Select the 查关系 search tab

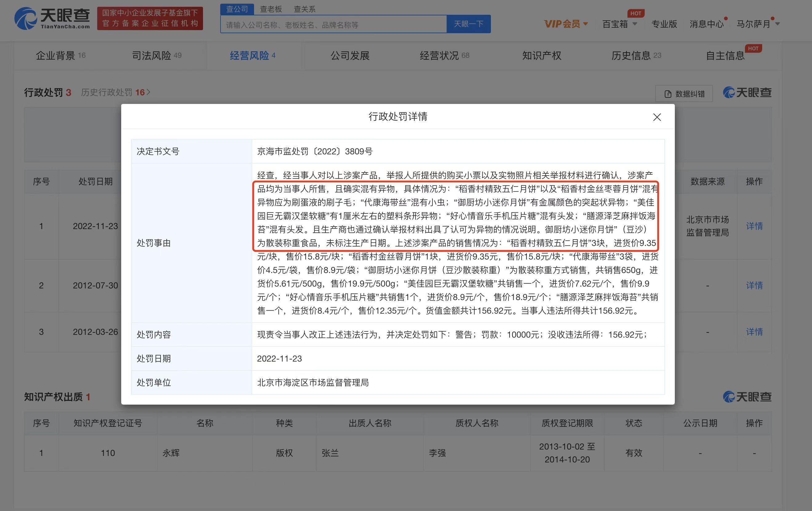(x=304, y=9)
